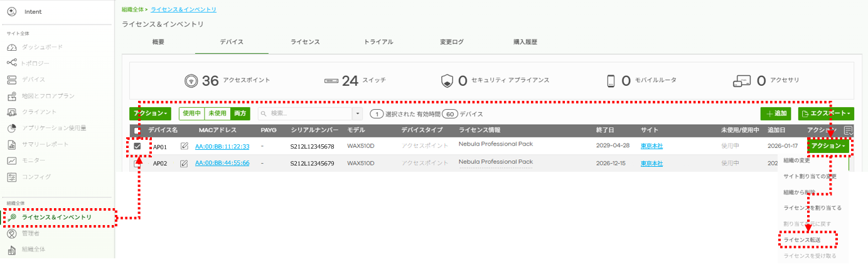Open 東京本社 site link in AP02 row
Image resolution: width=868 pixels, height=279 pixels.
point(651,163)
